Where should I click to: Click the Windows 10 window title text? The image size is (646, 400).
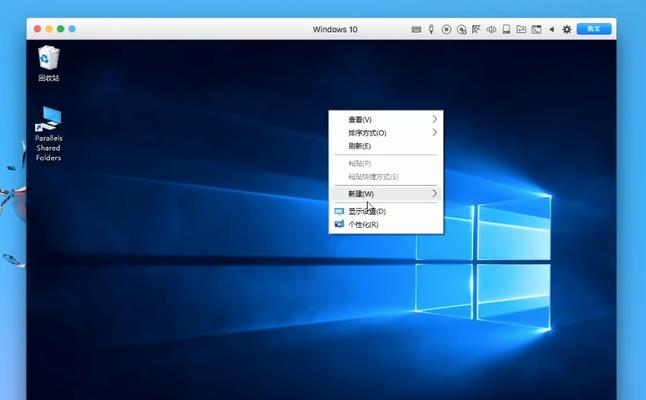click(335, 29)
